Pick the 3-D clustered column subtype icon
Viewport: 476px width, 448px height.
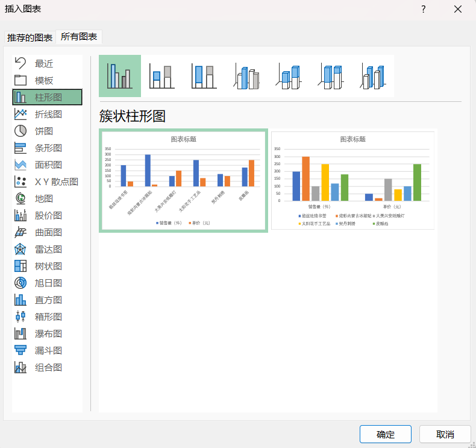(246, 77)
